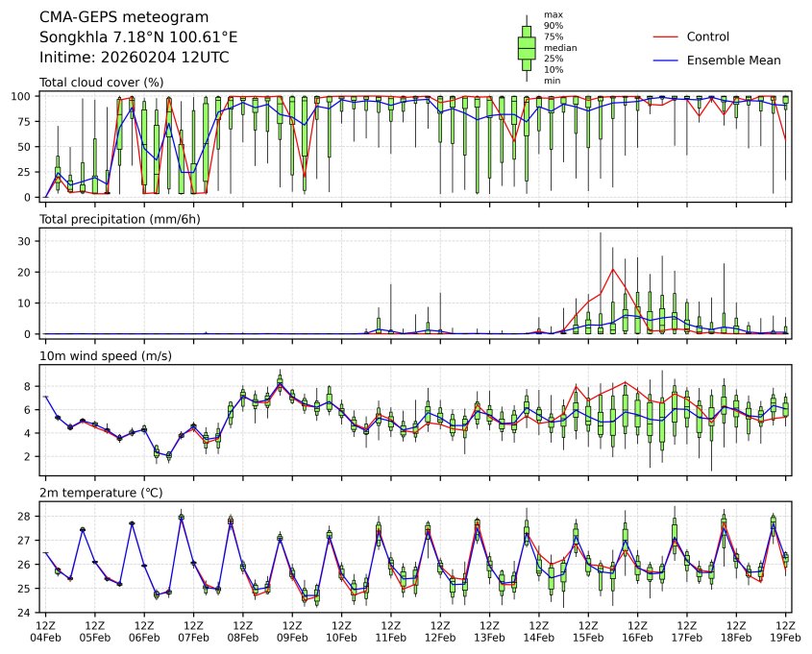Click the '100' tick on cloud cover axis
This screenshot has height=654, width=812.
pyautogui.click(x=22, y=96)
